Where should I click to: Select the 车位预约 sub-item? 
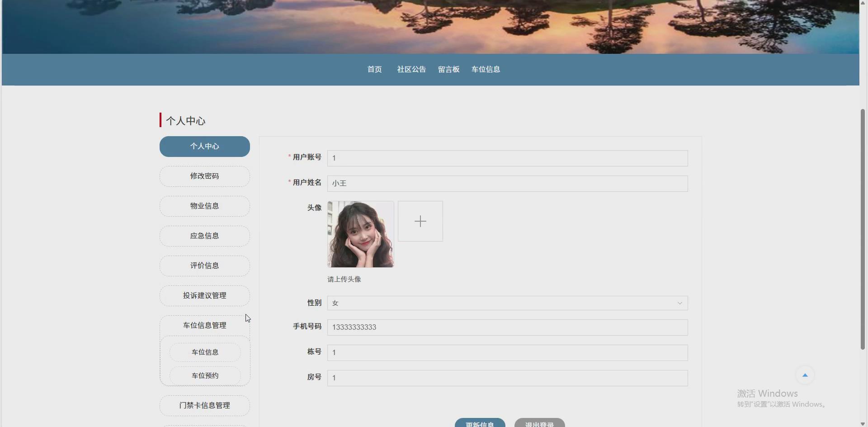tap(204, 375)
